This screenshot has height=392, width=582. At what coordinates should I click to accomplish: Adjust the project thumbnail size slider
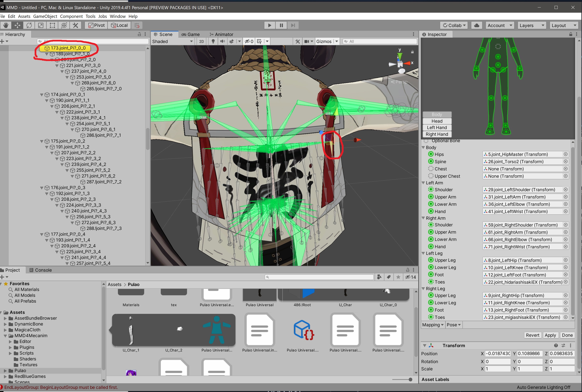click(410, 380)
